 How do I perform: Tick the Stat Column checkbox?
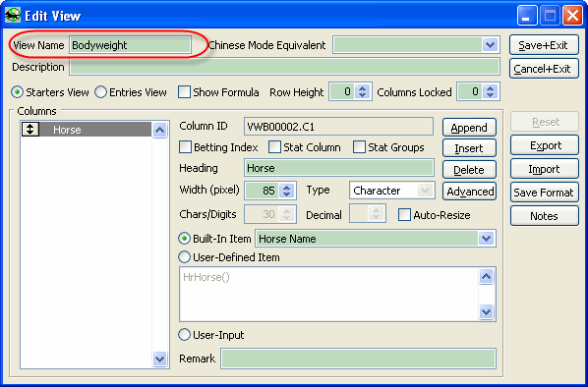pyautogui.click(x=274, y=147)
